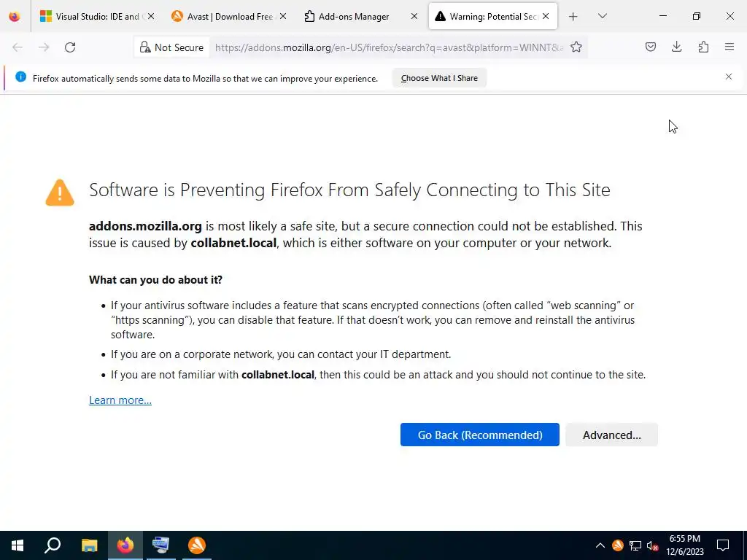Expand the Advanced... options
Image resolution: width=747 pixels, height=560 pixels.
pos(612,435)
